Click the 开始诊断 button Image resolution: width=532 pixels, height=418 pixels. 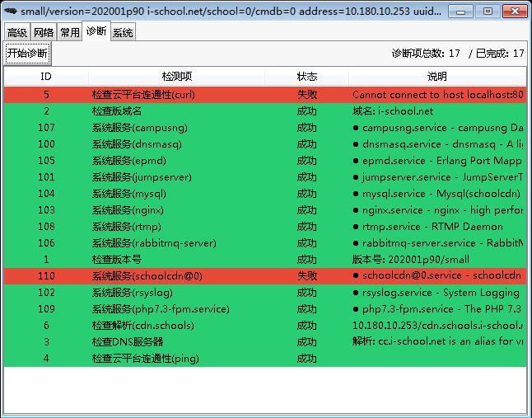[x=27, y=54]
